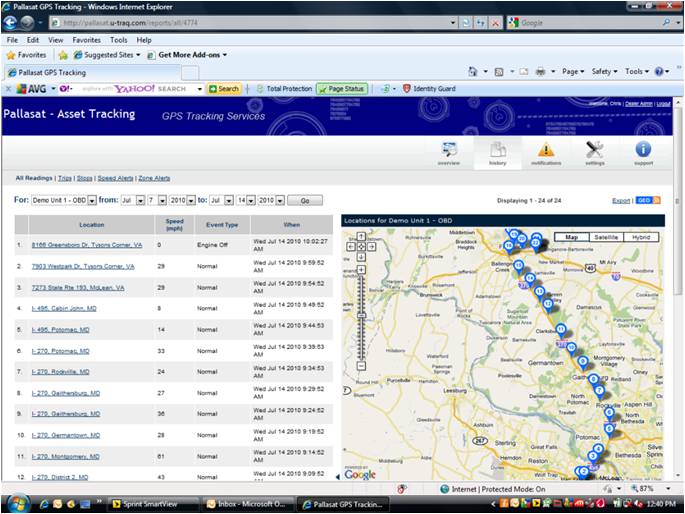This screenshot has width=685, height=514.
Task: Open the Help menu
Action: click(144, 40)
